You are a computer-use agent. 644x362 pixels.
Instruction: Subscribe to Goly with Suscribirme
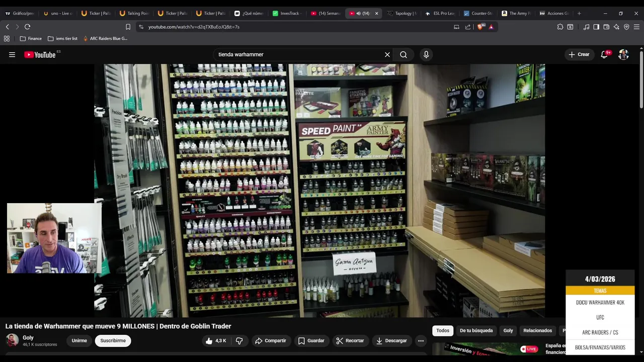[113, 341]
